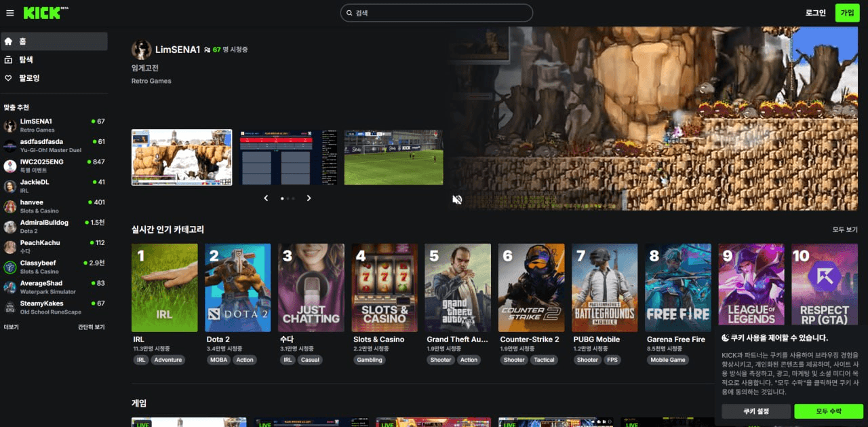Open the IRL category card
868x427 pixels.
click(165, 288)
